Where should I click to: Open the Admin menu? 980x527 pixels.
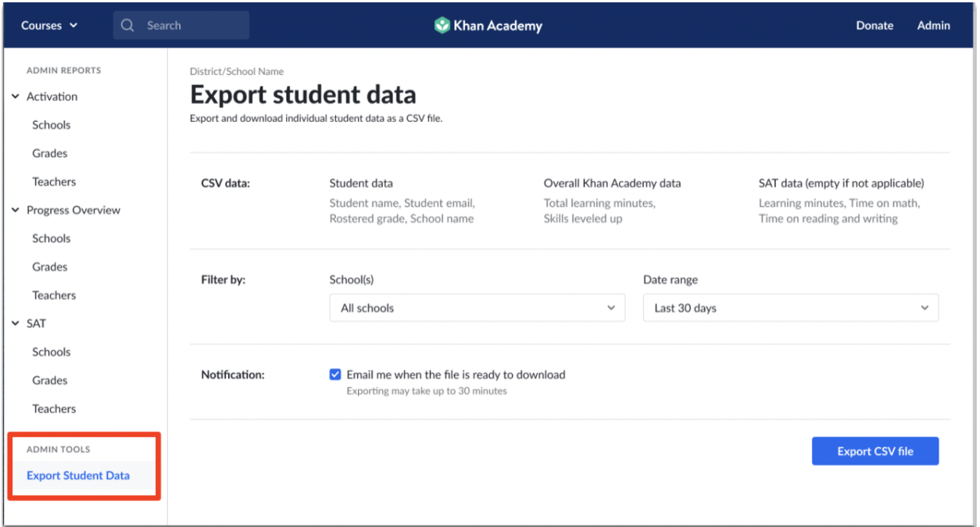pyautogui.click(x=933, y=25)
